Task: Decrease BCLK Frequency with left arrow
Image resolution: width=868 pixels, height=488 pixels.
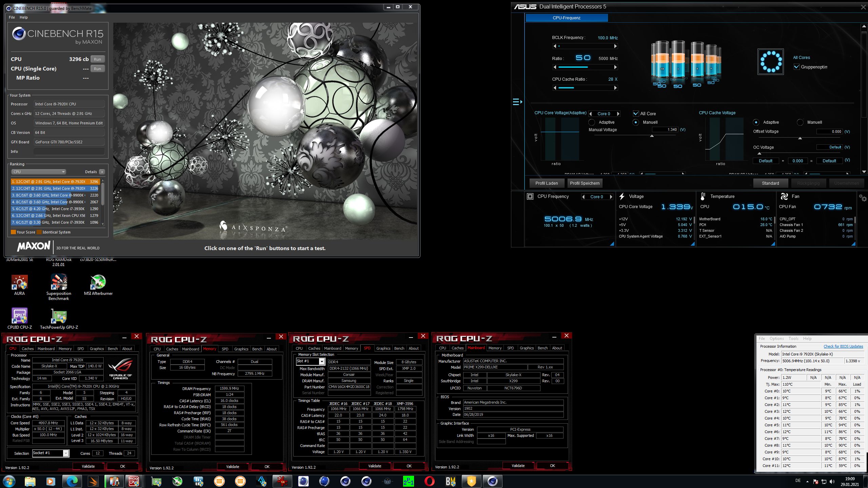Action: click(x=555, y=46)
